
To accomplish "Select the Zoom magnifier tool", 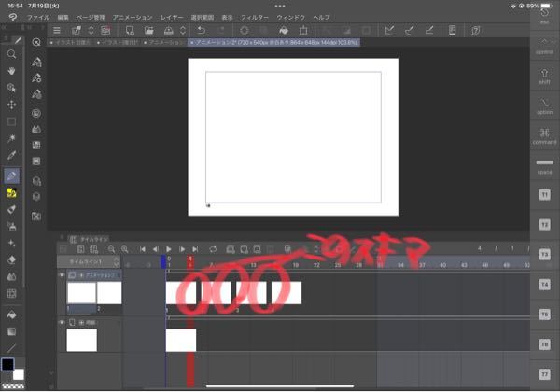I will (x=11, y=54).
